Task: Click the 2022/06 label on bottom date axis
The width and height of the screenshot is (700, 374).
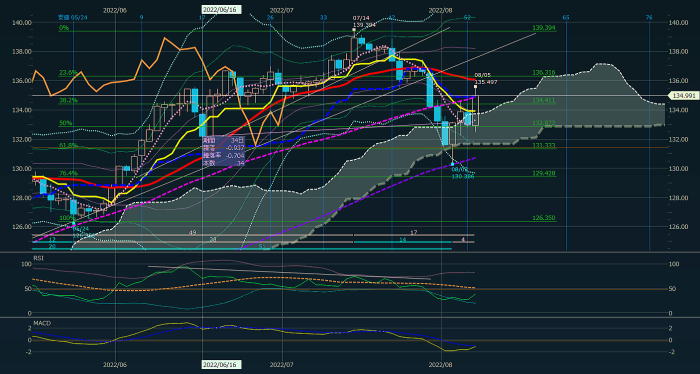Action: pyautogui.click(x=115, y=364)
